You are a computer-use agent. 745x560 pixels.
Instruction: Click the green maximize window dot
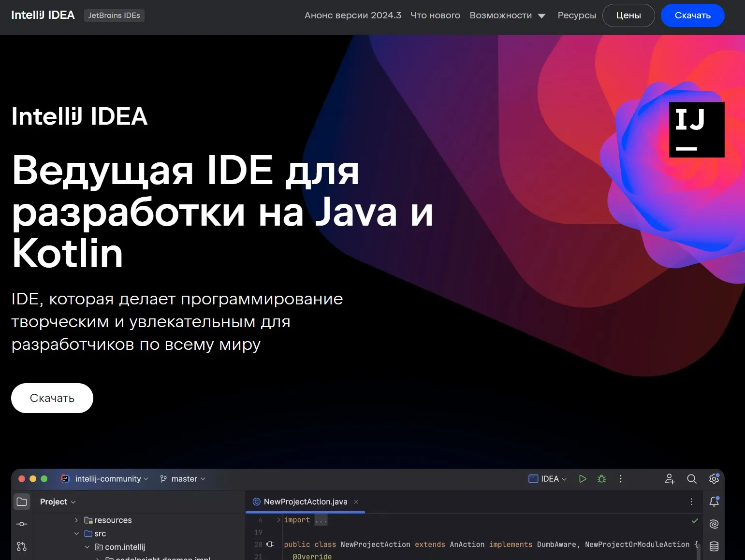coord(44,479)
